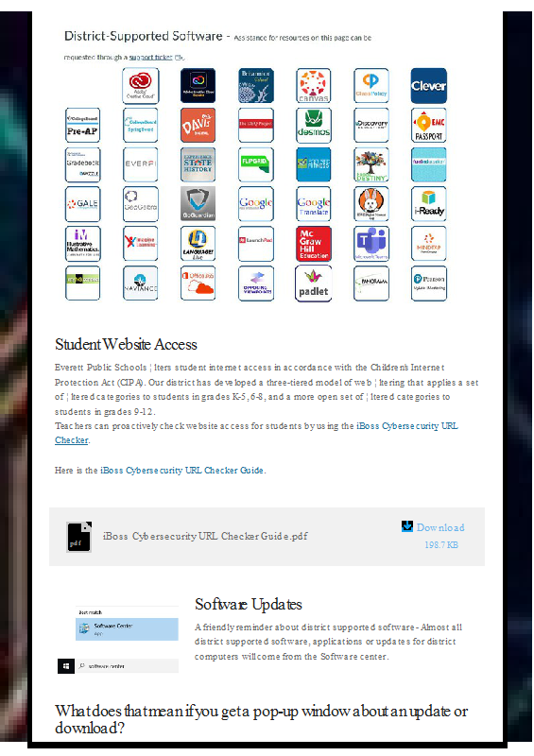This screenshot has height=756, width=534.
Task: Click the Download link for the PDF
Action: tap(440, 527)
